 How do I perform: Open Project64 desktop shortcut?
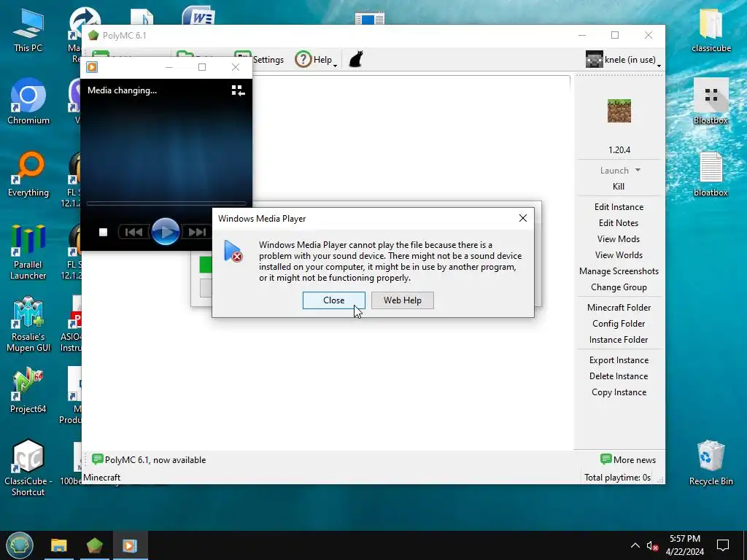pyautogui.click(x=28, y=390)
